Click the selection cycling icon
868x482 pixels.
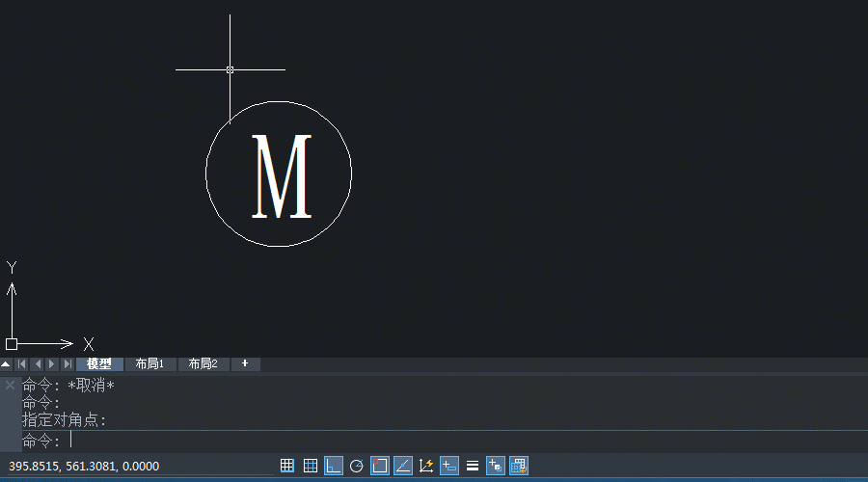(x=496, y=466)
